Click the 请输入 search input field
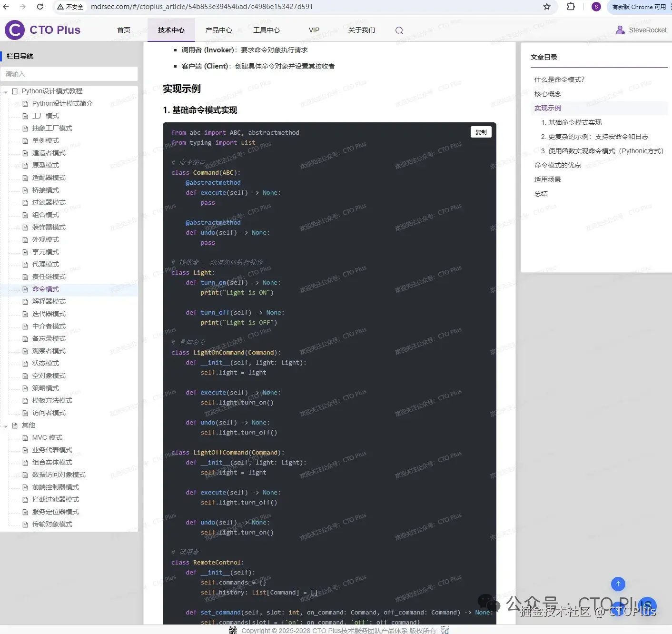The width and height of the screenshot is (672, 634). pyautogui.click(x=69, y=74)
